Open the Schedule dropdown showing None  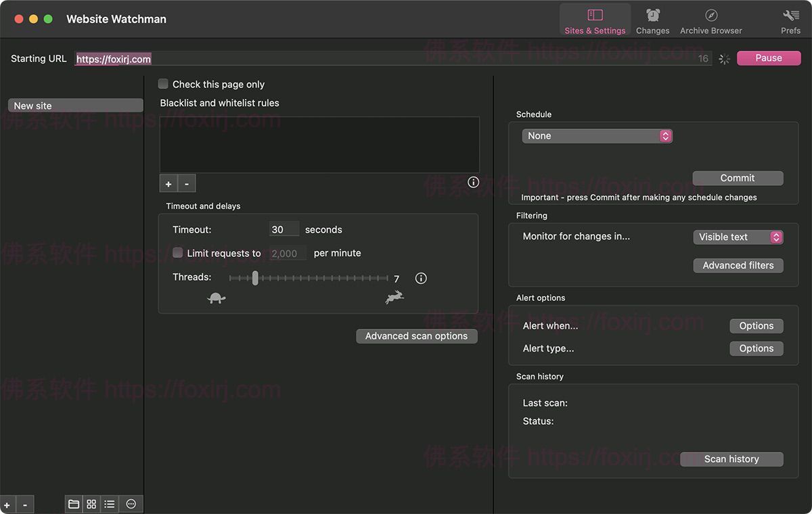597,136
